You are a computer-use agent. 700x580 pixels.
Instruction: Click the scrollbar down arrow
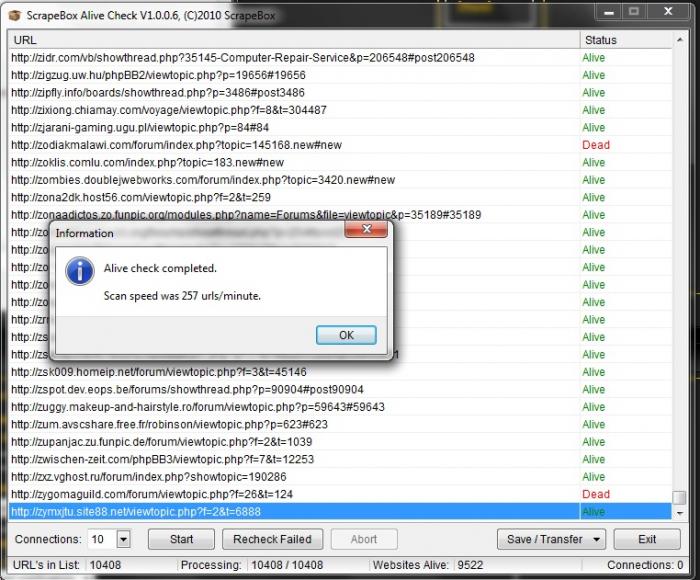[679, 513]
